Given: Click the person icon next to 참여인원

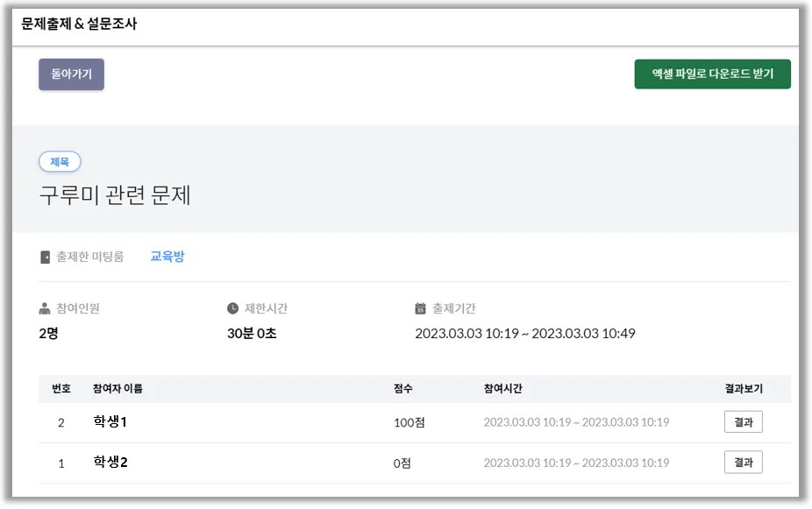Looking at the screenshot, I should click(x=45, y=308).
